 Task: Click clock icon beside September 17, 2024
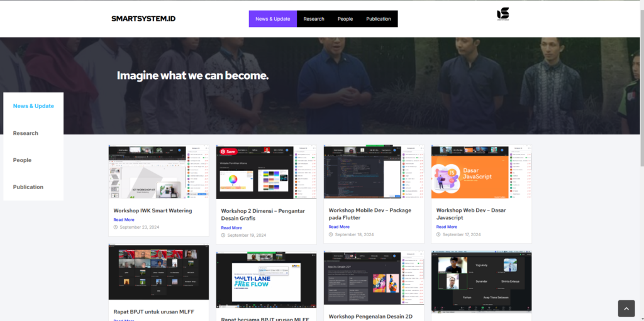click(x=438, y=234)
